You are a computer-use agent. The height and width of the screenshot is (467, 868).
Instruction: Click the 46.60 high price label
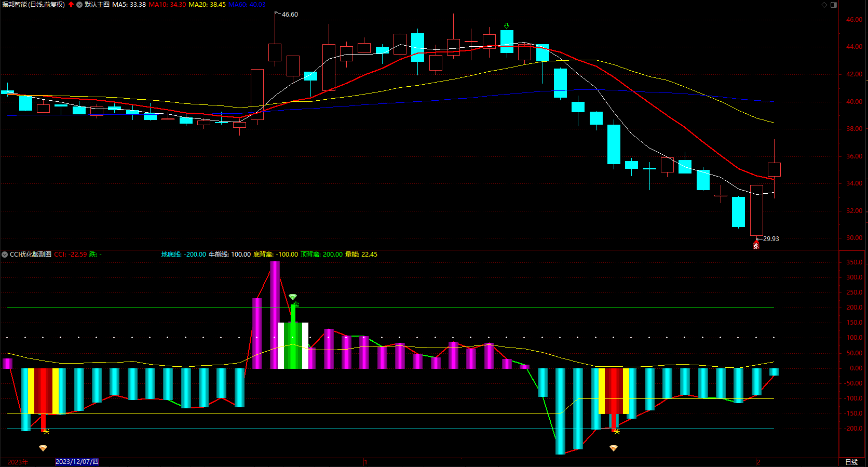[290, 15]
